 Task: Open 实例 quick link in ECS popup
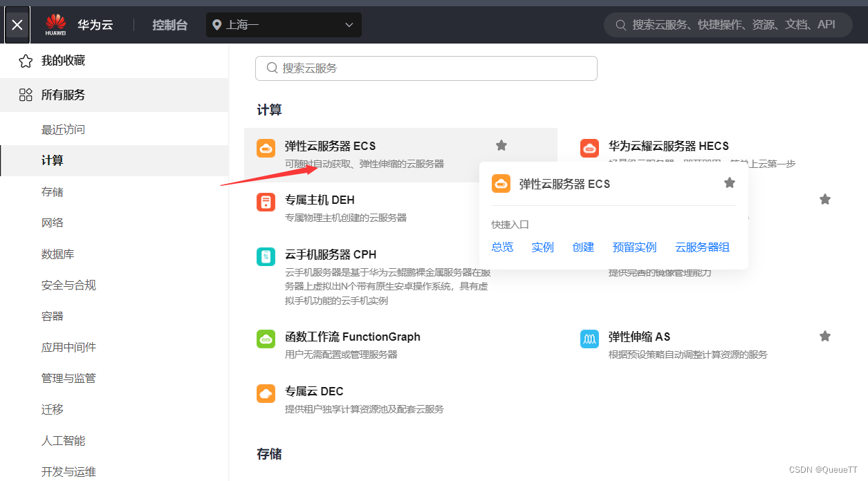pyautogui.click(x=543, y=247)
